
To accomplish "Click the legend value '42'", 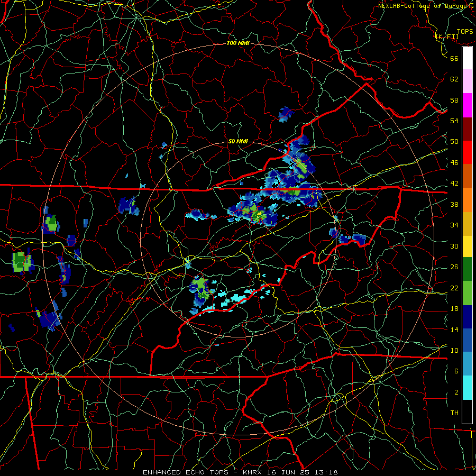I will pyautogui.click(x=454, y=184).
